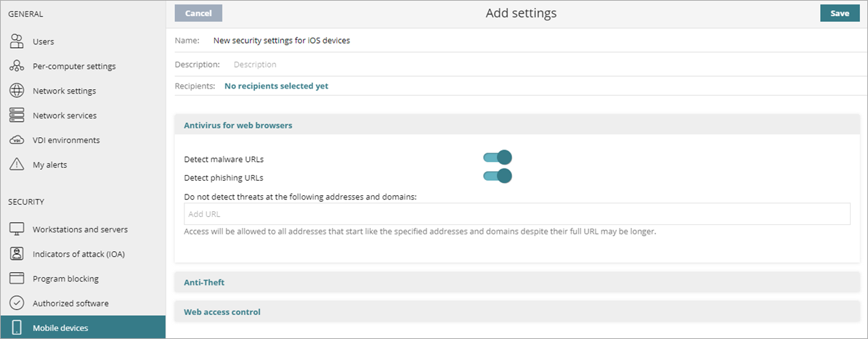Click the Network services server icon

(x=17, y=115)
